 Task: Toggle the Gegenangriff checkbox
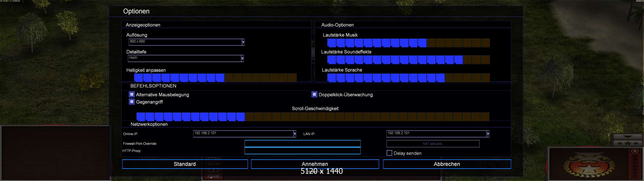[x=132, y=102]
